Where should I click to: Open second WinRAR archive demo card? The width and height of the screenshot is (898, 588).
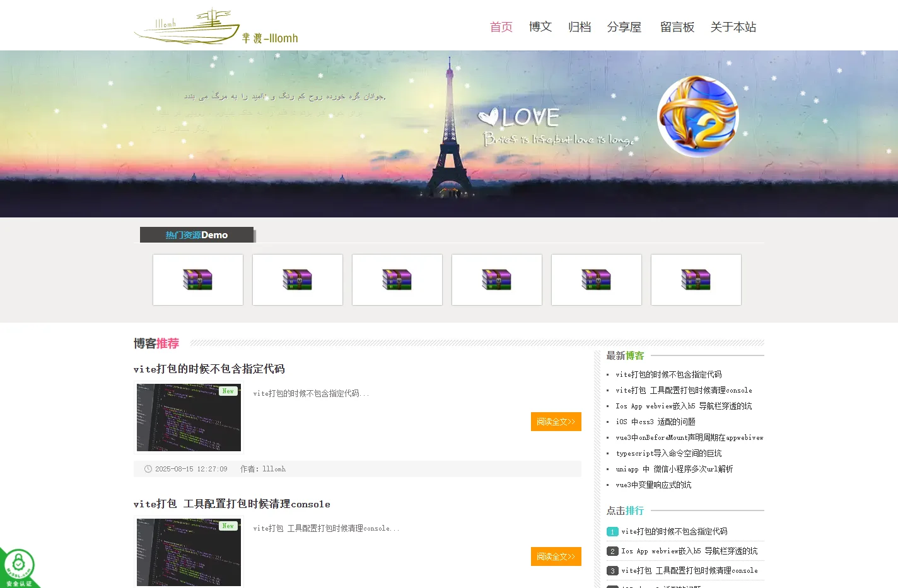tap(298, 280)
